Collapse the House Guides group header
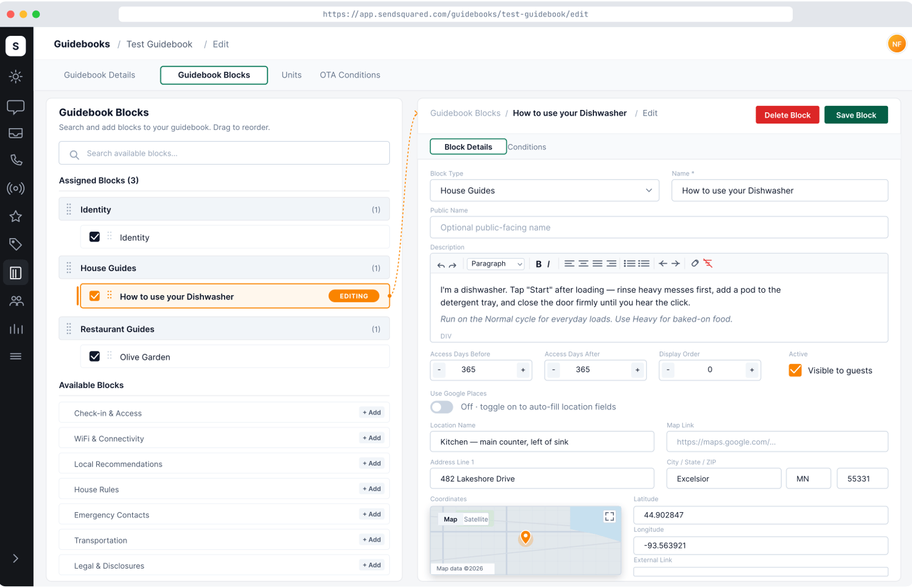The width and height of the screenshot is (912, 588). (x=224, y=268)
